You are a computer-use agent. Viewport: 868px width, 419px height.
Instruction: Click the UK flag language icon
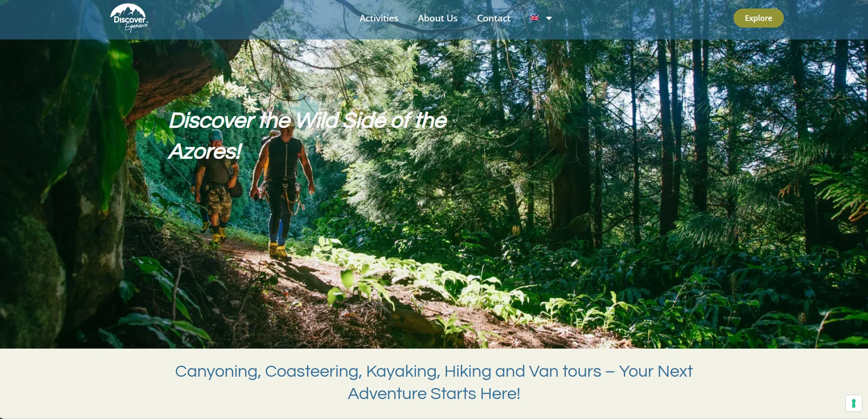[534, 18]
